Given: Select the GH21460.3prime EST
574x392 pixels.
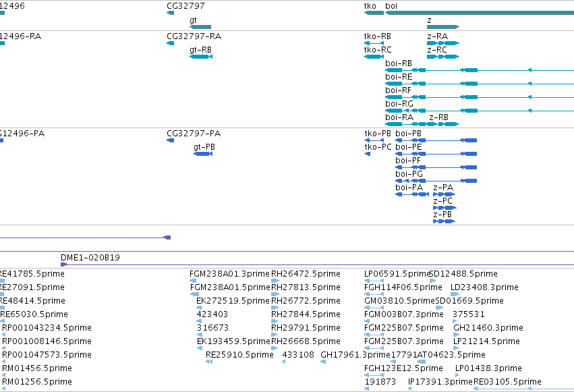Looking at the screenshot, I should [457, 335].
